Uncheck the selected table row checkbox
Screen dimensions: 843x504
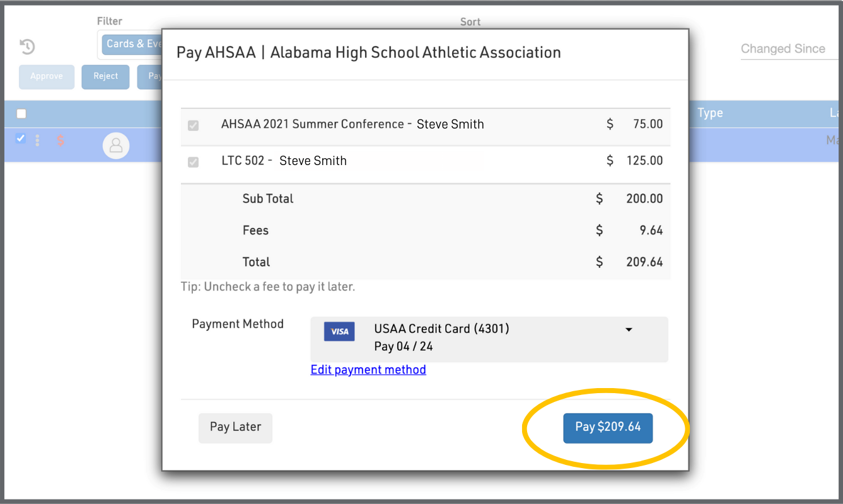tap(21, 139)
